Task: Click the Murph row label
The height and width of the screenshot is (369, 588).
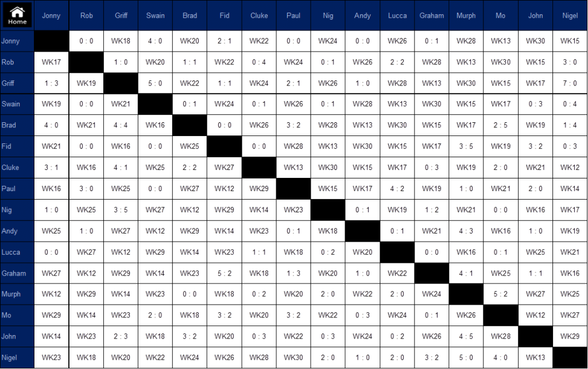Action: click(x=17, y=294)
